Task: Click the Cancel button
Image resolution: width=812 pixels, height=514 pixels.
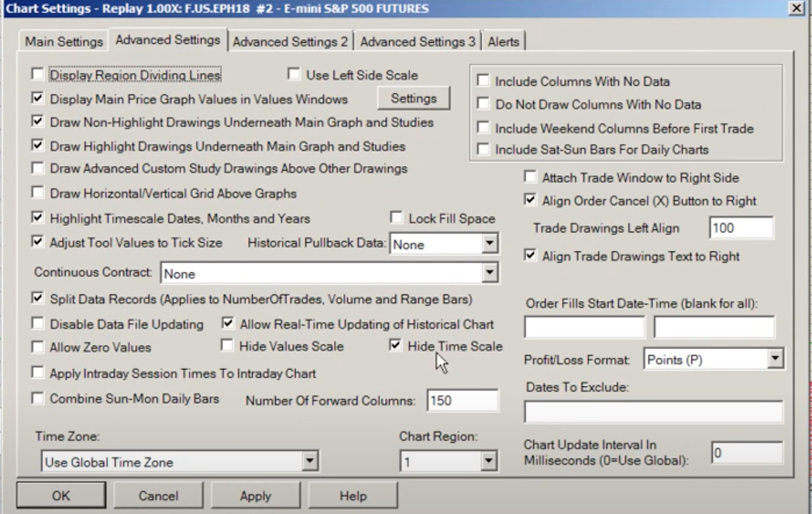Action: tap(158, 496)
